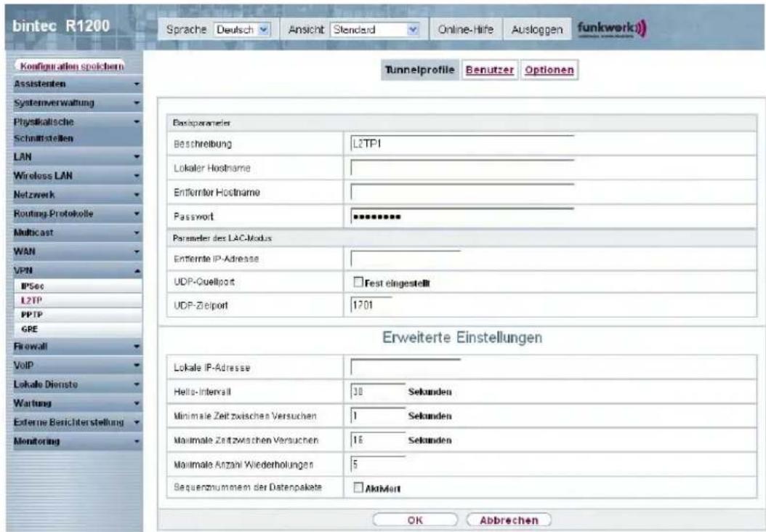Expand the Routing-Protokolle menu
766x532 pixels.
click(77, 214)
